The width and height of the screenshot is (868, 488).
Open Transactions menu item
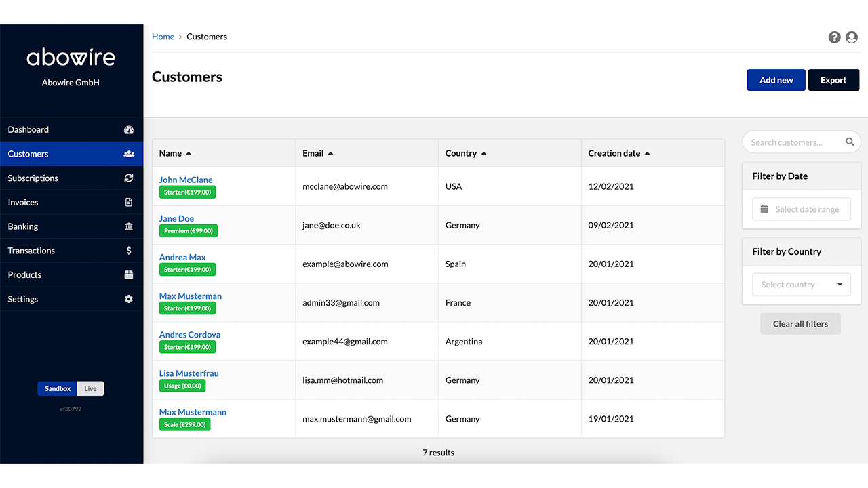[x=31, y=251]
